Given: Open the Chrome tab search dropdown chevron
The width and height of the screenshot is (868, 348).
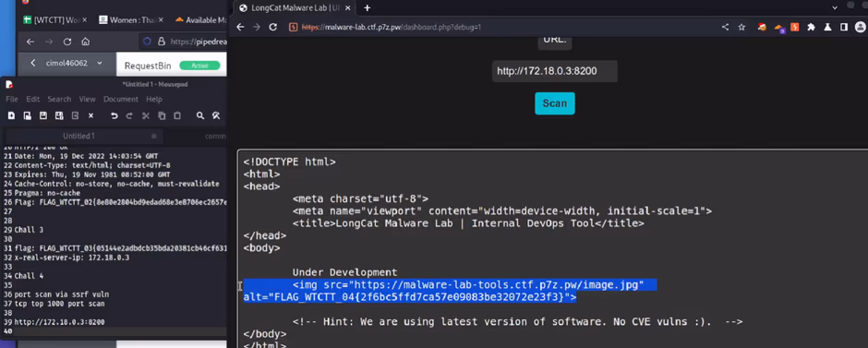Looking at the screenshot, I should coord(835,7).
